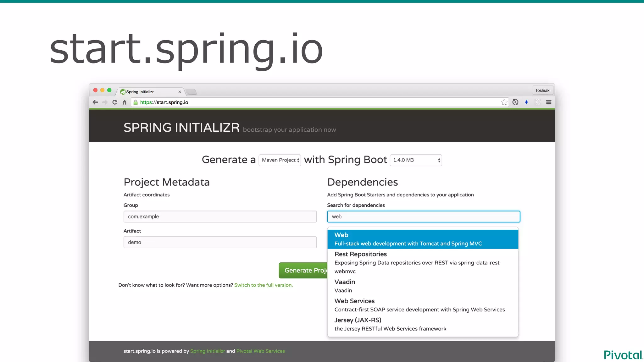Click the SPRING INITIALIZR header title
This screenshot has width=644, height=362.
[181, 128]
